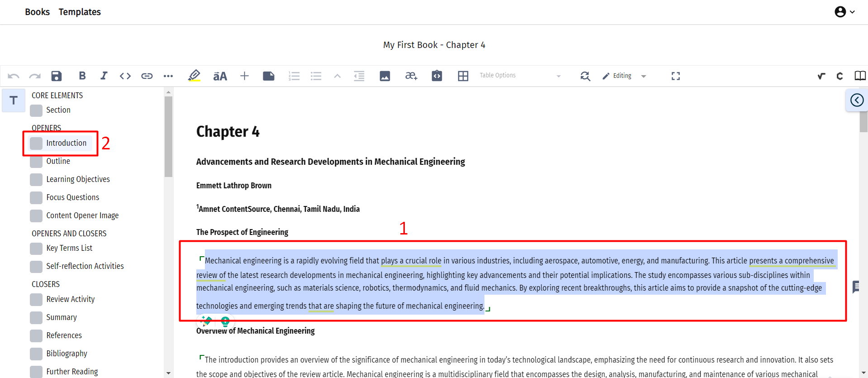Viewport: 868px width, 378px height.
Task: Insert a link with the link icon
Action: (147, 76)
